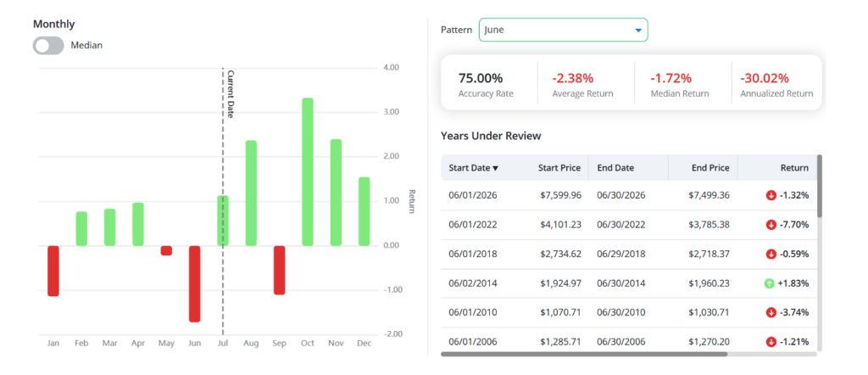Click the 75.00% Accuracy Rate value
Screen dimensions: 868x375
click(481, 79)
